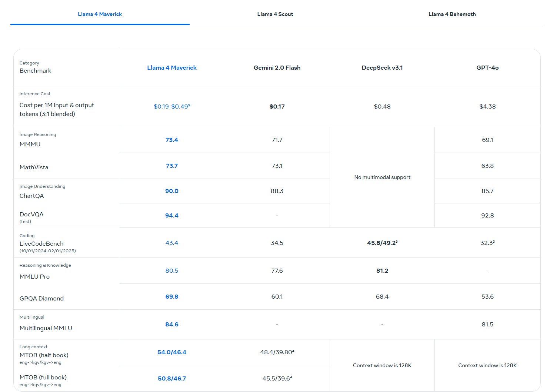Click the Multilingual MMLU benchmark label
Screen dimensions: 550x392
point(46,328)
